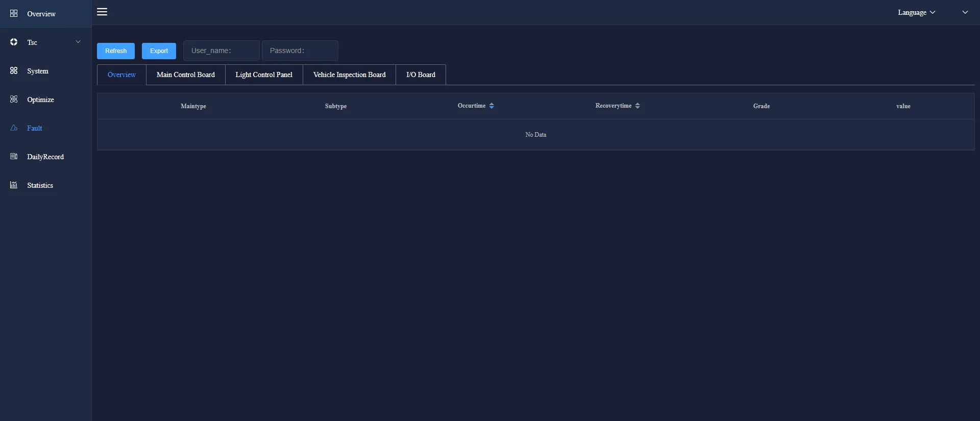Open the Language dropdown

click(x=917, y=12)
